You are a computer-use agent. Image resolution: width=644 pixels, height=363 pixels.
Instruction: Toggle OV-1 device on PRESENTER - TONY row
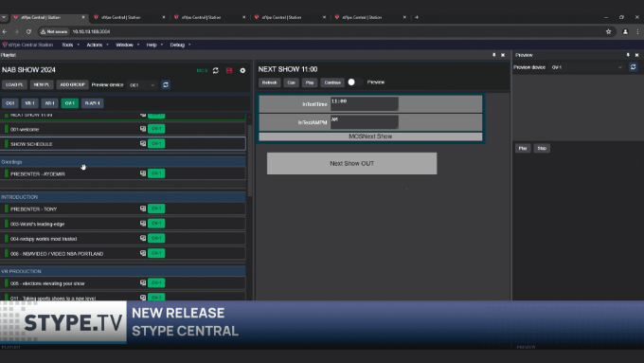156,209
